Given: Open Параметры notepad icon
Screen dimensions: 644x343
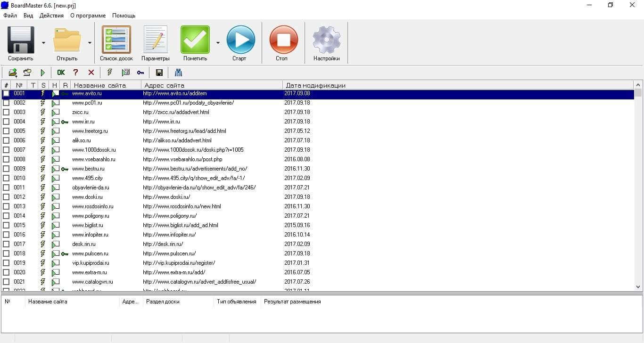Looking at the screenshot, I should 155,40.
